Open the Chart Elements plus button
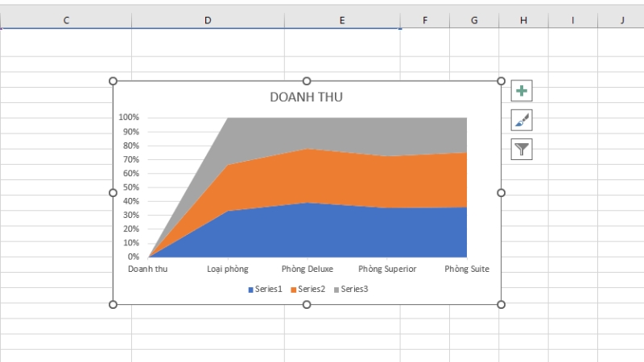The width and height of the screenshot is (644, 362). [522, 92]
